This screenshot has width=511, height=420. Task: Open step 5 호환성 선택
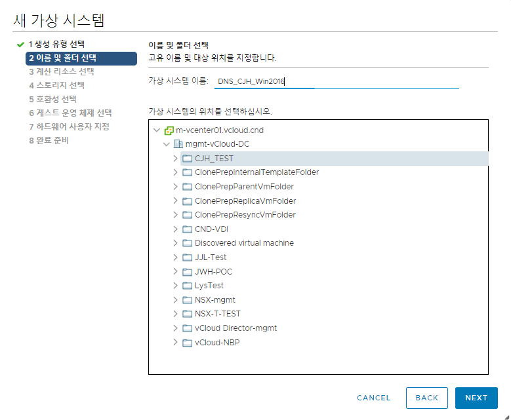pos(52,99)
